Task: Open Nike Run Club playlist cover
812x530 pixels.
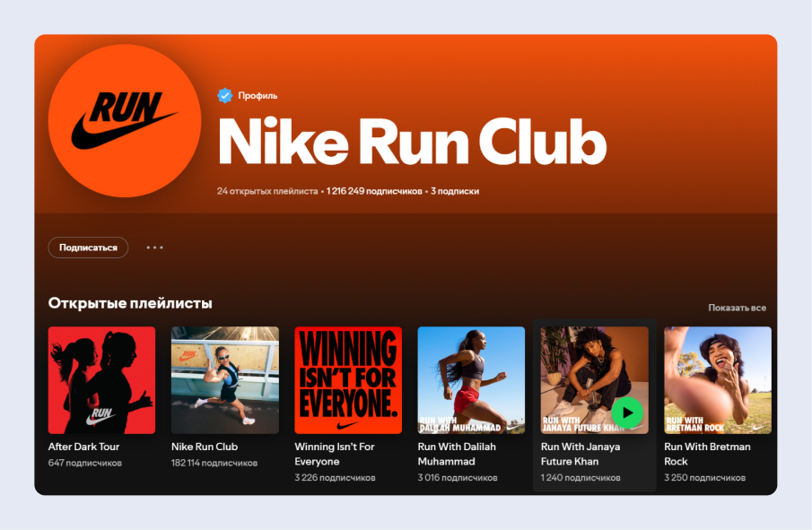Action: click(225, 380)
